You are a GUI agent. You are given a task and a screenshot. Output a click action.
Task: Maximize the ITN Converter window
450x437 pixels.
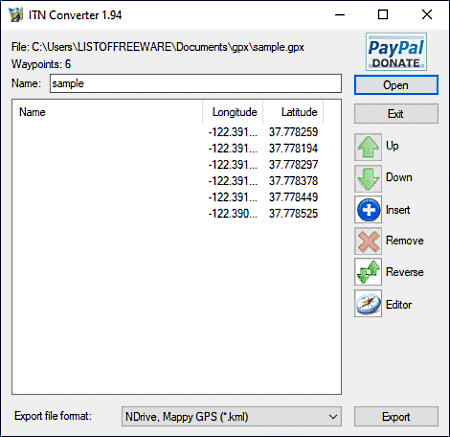tap(383, 15)
